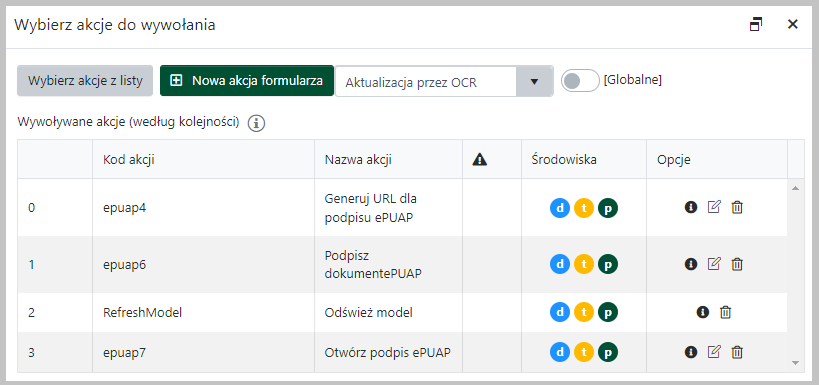Viewport: 819px width, 385px height.
Task: Delete the epuap6 action with the trash icon
Action: pos(736,264)
